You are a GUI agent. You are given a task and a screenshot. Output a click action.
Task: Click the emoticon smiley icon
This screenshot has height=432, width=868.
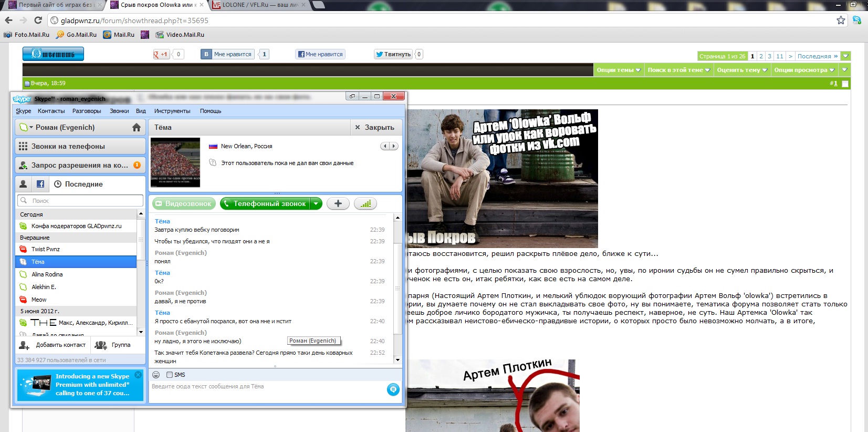coord(156,375)
